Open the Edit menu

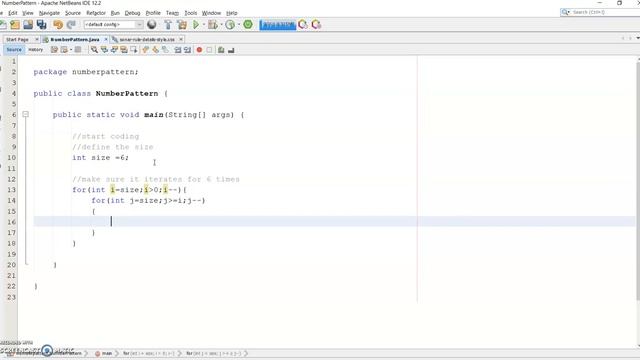13,13
